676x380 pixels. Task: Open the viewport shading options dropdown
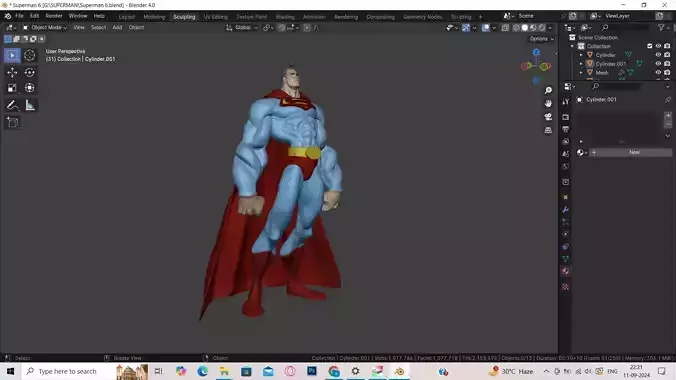(x=550, y=28)
